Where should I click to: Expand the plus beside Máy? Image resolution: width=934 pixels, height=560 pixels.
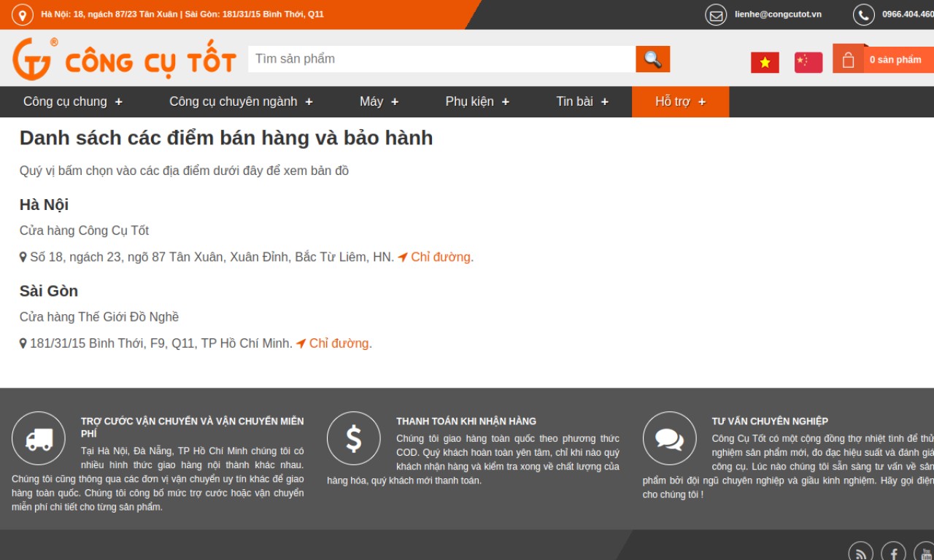coord(395,102)
